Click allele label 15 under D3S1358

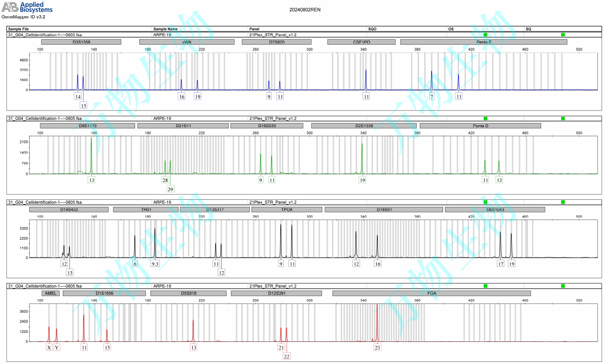83,105
